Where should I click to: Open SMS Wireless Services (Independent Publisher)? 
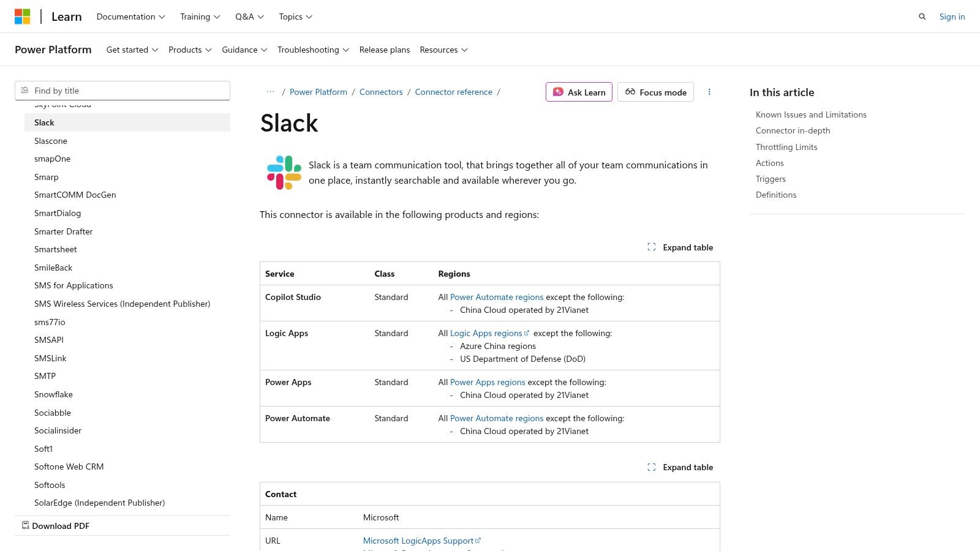pyautogui.click(x=123, y=304)
